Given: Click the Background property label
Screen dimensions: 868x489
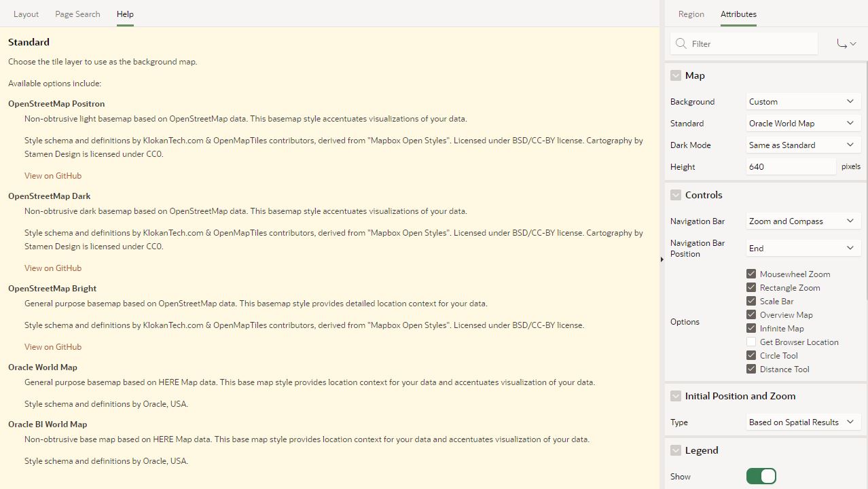Looking at the screenshot, I should click(x=692, y=101).
